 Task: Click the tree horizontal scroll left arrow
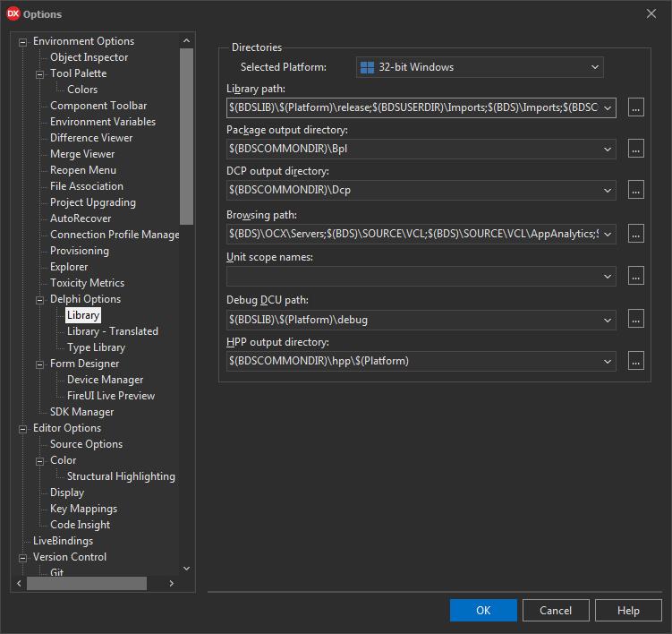[19, 583]
